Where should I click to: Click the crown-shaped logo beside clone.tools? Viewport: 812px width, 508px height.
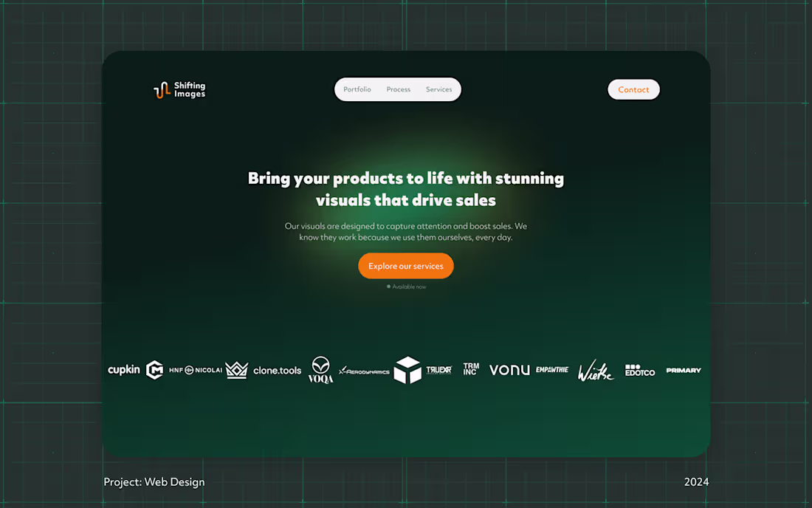point(235,369)
